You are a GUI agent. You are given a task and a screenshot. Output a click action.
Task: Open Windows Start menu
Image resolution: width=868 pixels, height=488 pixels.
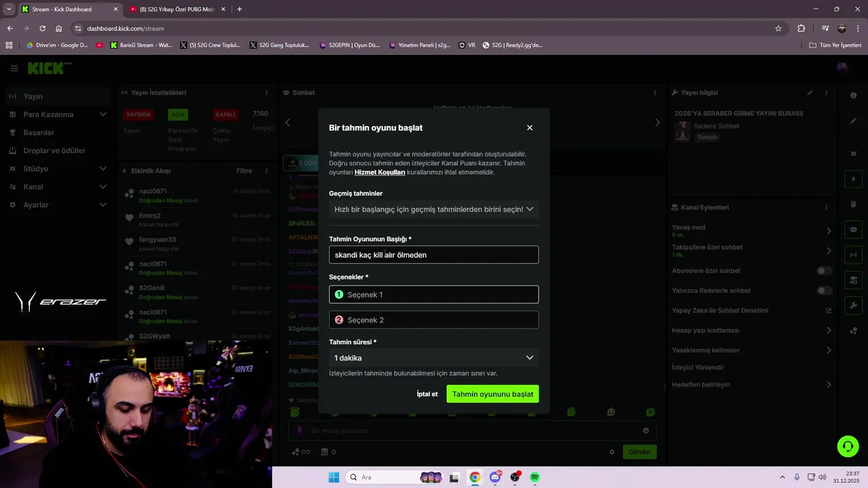(x=334, y=477)
